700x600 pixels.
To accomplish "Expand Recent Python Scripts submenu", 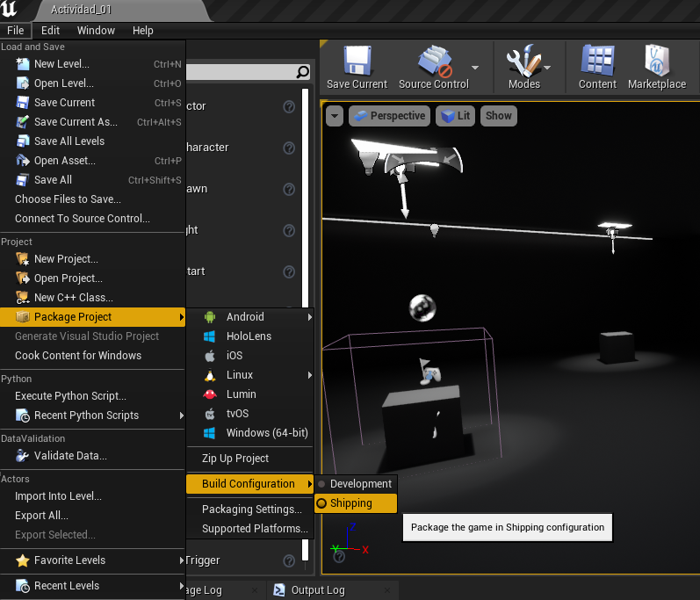I will pyautogui.click(x=92, y=416).
